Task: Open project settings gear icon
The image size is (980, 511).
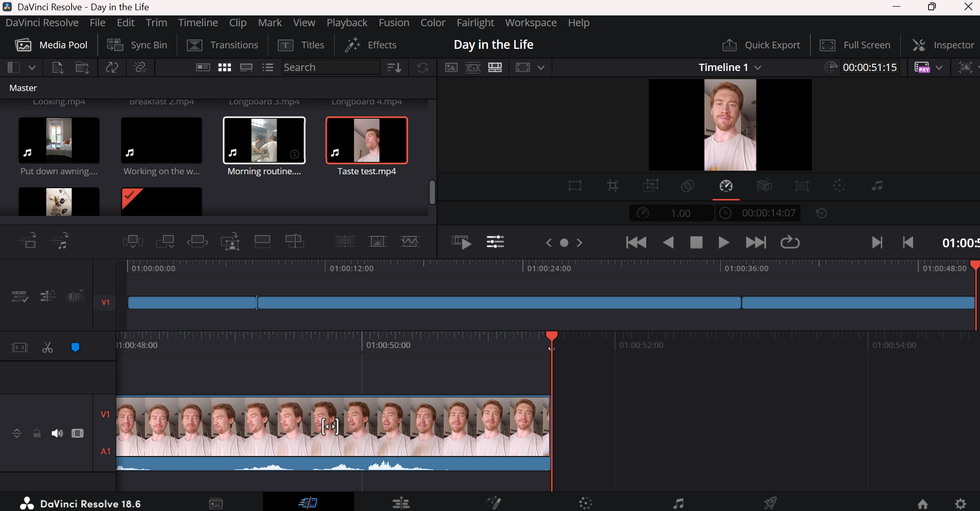Action: pos(960,504)
